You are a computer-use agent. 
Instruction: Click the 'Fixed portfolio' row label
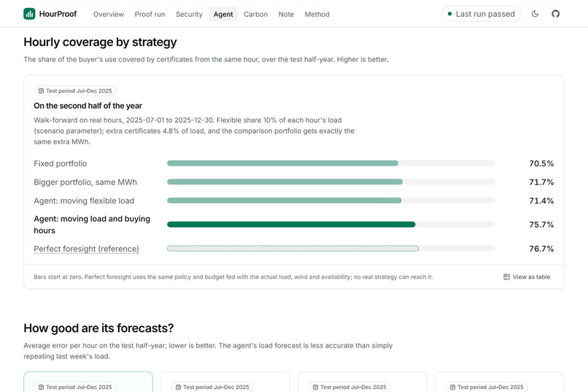[x=61, y=164]
